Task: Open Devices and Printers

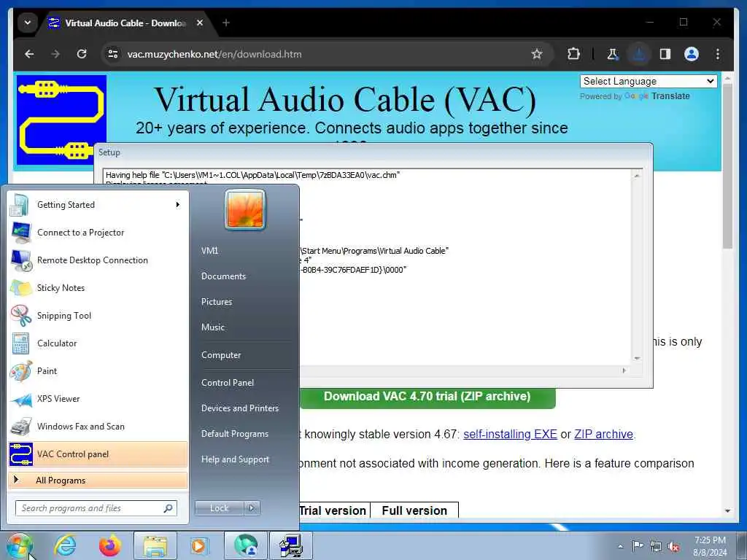Action: [240, 408]
